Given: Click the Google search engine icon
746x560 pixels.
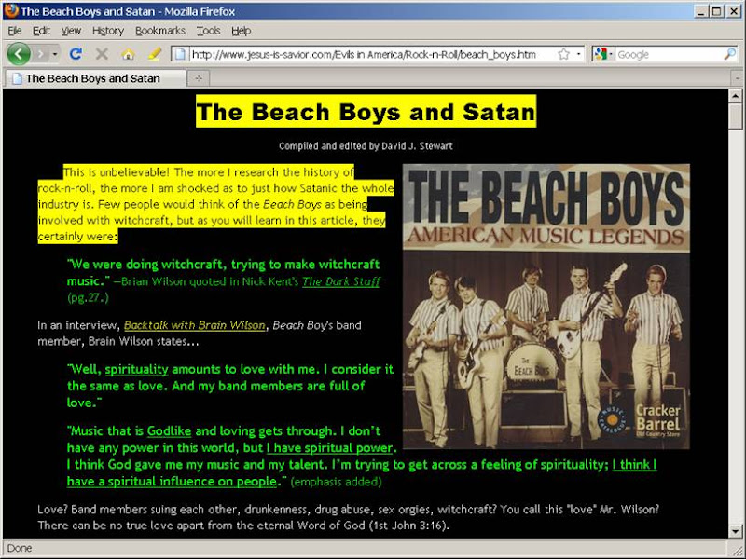Looking at the screenshot, I should click(601, 54).
